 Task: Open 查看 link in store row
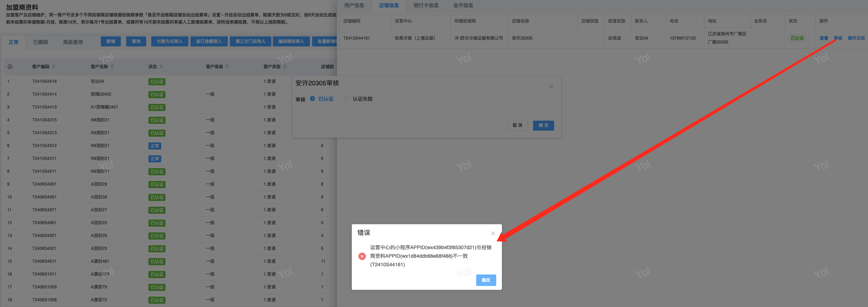(824, 38)
